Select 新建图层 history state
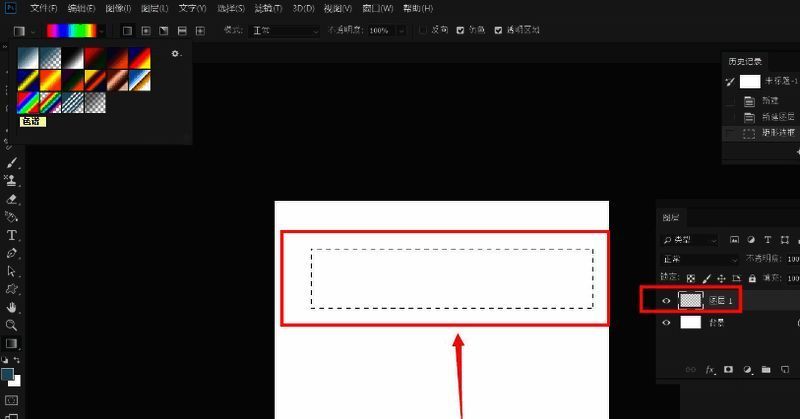The width and height of the screenshot is (800, 419). pyautogui.click(x=761, y=117)
